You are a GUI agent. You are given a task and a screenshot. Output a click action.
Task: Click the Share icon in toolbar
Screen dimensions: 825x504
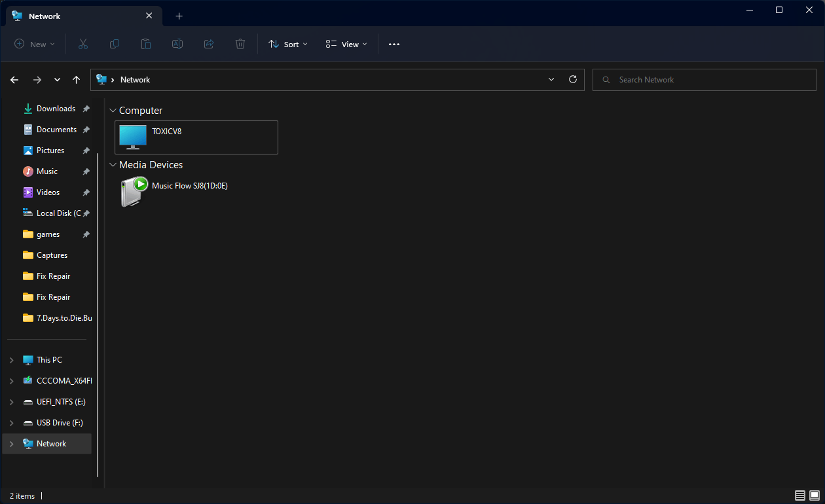[x=209, y=44]
